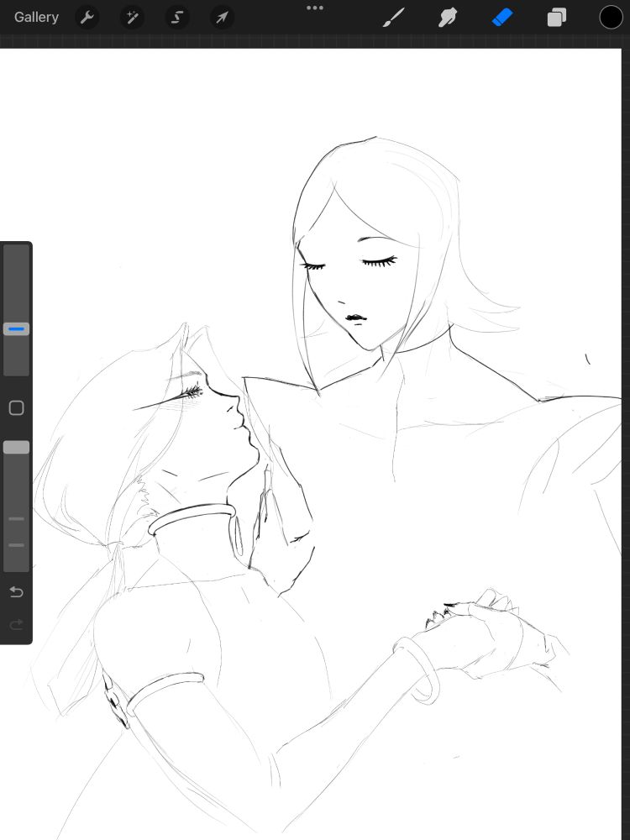Redo the last undone action

pyautogui.click(x=16, y=624)
